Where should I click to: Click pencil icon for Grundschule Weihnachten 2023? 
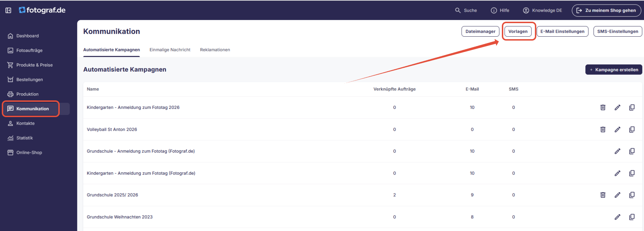(617, 217)
